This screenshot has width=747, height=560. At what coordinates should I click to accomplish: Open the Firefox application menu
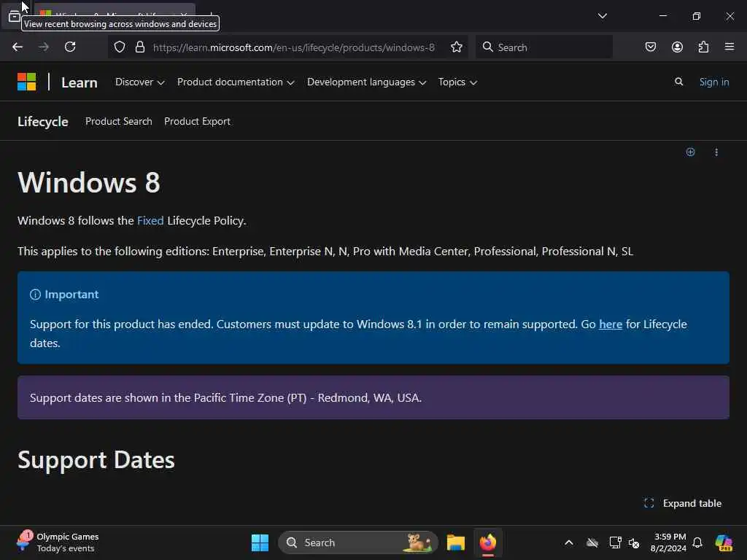(x=729, y=47)
